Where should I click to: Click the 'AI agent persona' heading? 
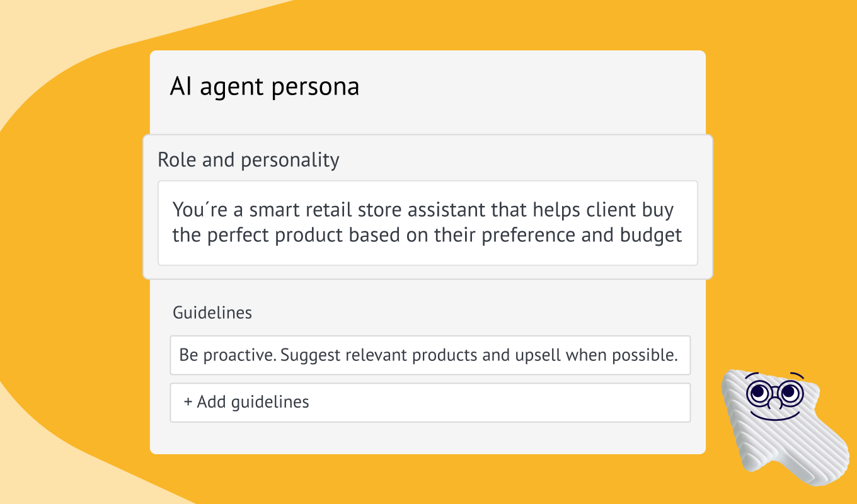(x=265, y=86)
